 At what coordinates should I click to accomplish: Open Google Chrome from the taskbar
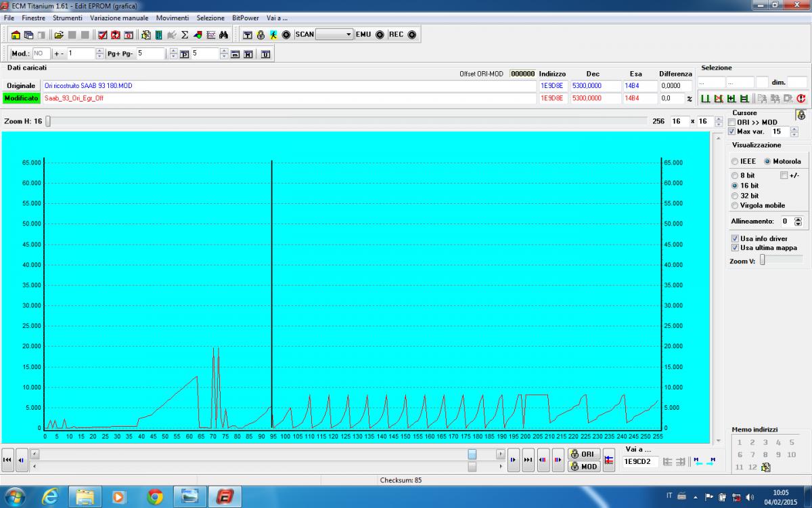(155, 496)
